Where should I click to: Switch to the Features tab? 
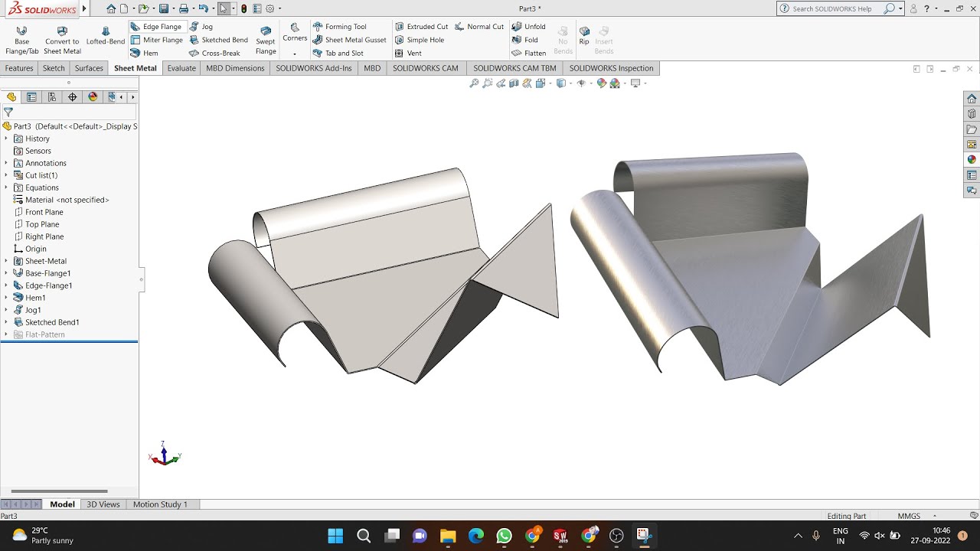(x=19, y=68)
